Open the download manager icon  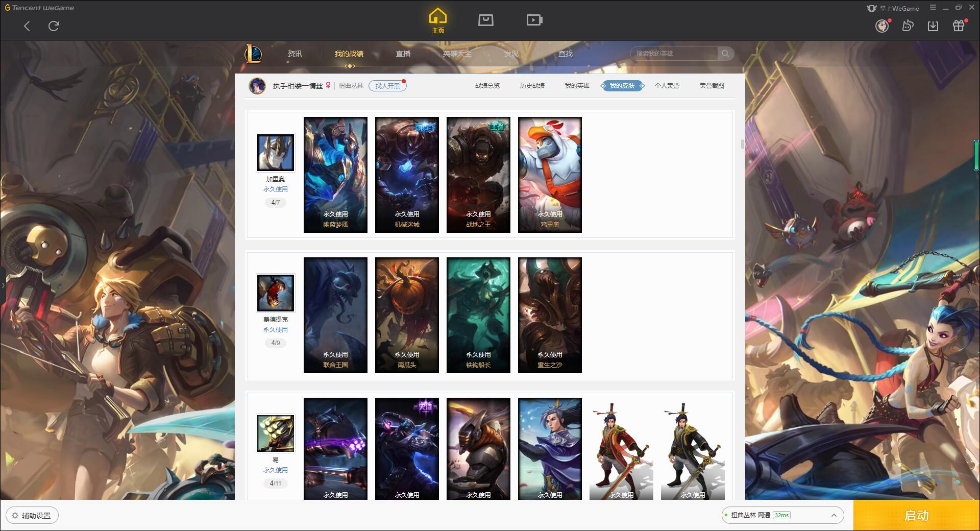click(933, 26)
